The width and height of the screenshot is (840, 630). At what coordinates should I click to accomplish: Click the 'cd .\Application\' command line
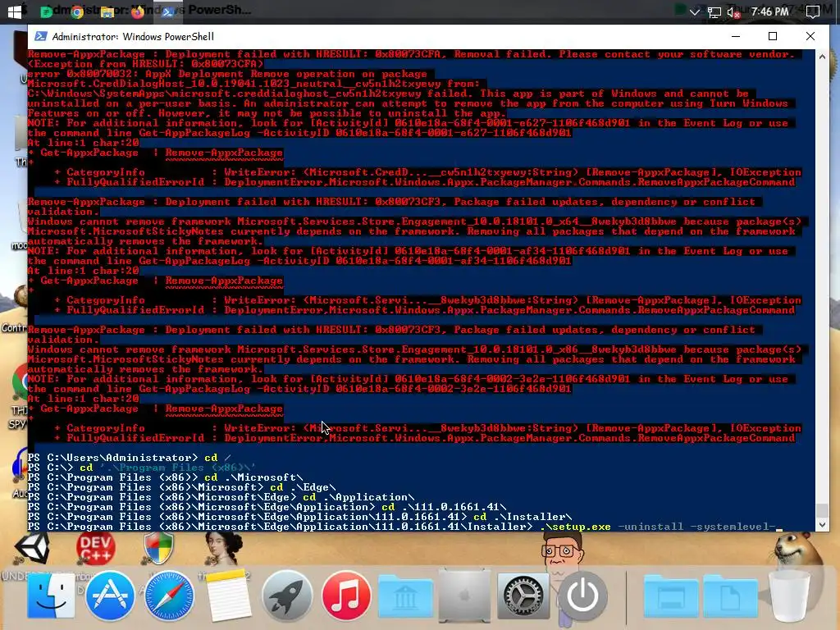(358, 497)
